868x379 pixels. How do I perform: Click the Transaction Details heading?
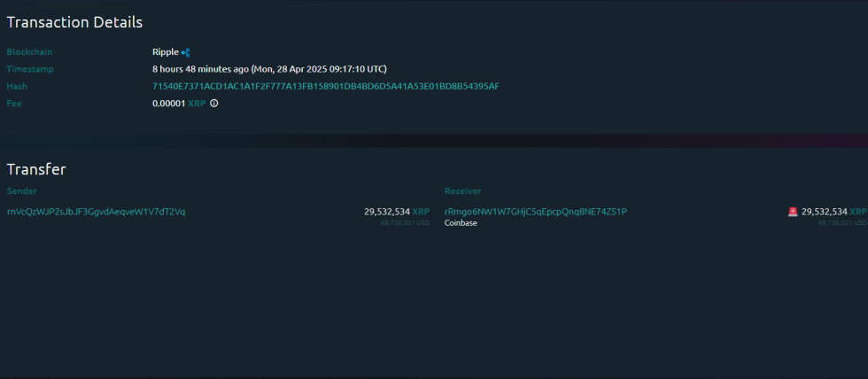[x=74, y=22]
